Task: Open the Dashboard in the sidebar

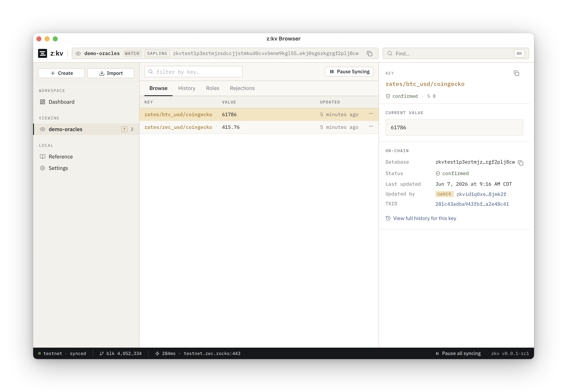Action: 86,102
